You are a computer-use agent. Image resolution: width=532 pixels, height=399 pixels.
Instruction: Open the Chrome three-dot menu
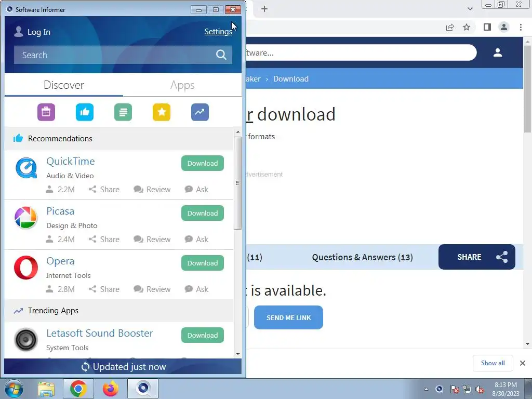(521, 27)
